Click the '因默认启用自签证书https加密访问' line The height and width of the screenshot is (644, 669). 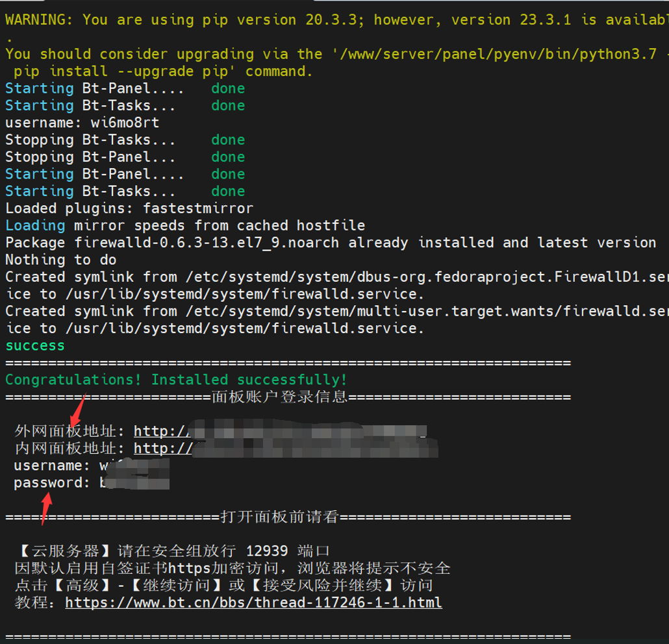[233, 568]
